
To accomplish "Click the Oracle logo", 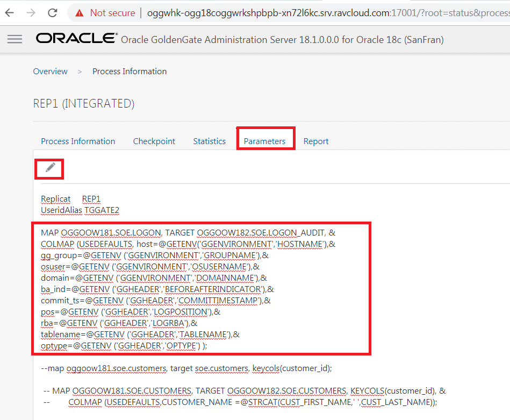I will coord(77,38).
